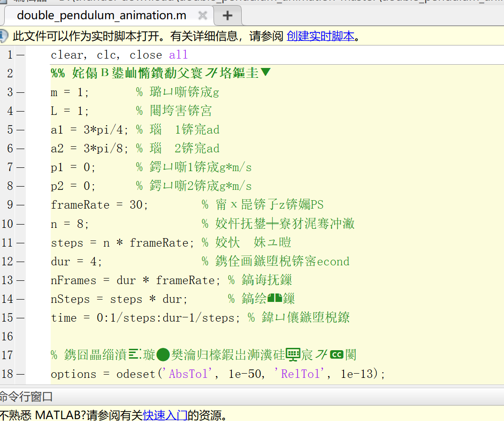Toggle a breakpoint on line 14

coord(21,299)
